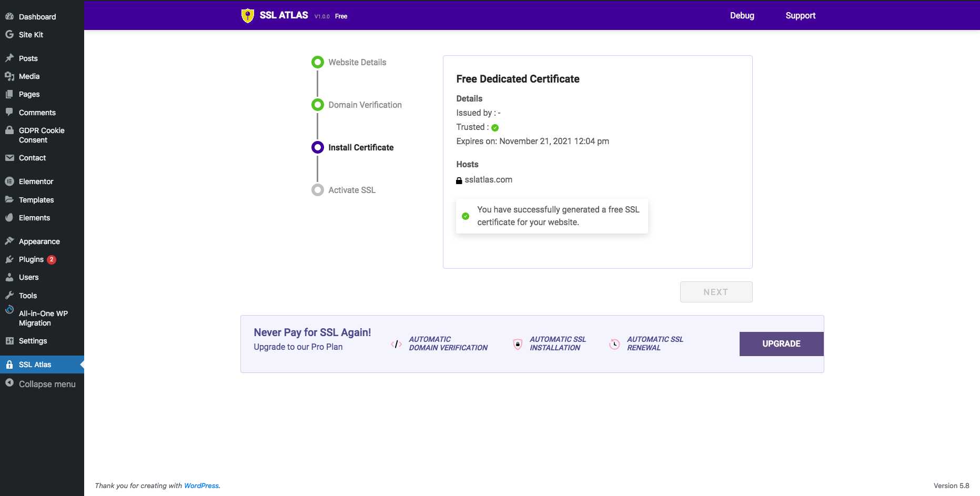This screenshot has height=496, width=980.
Task: Select the Domain Verification step circle
Action: coord(318,105)
